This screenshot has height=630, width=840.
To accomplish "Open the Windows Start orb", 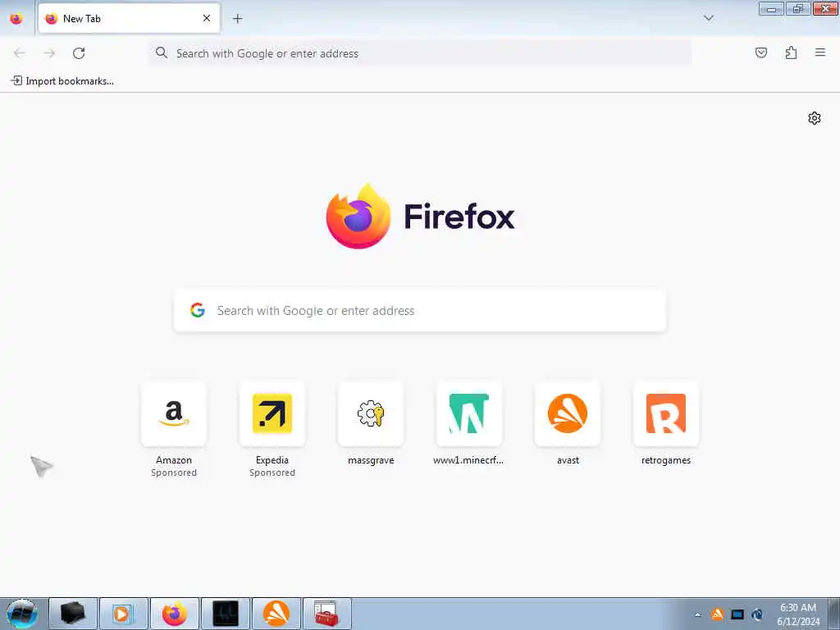I will point(21,614).
